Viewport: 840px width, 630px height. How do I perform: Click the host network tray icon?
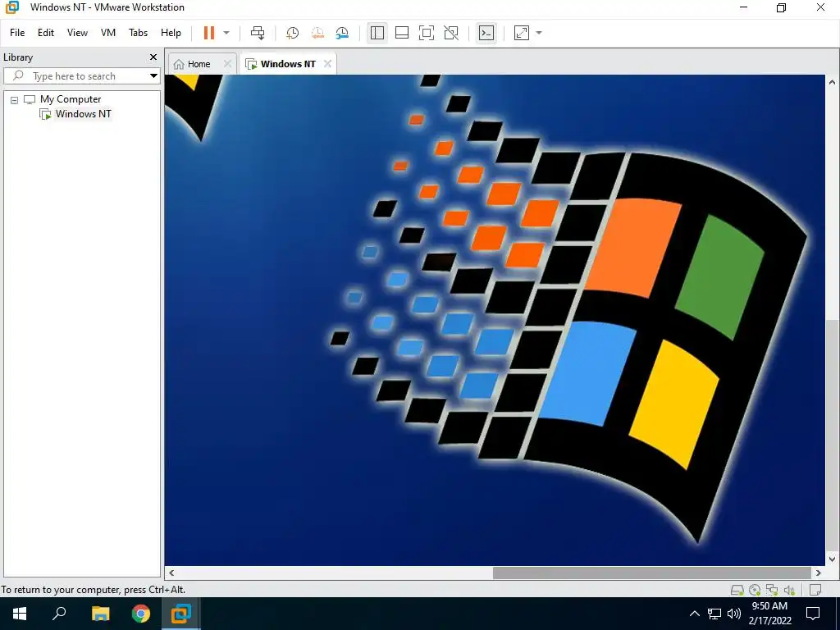pos(714,614)
